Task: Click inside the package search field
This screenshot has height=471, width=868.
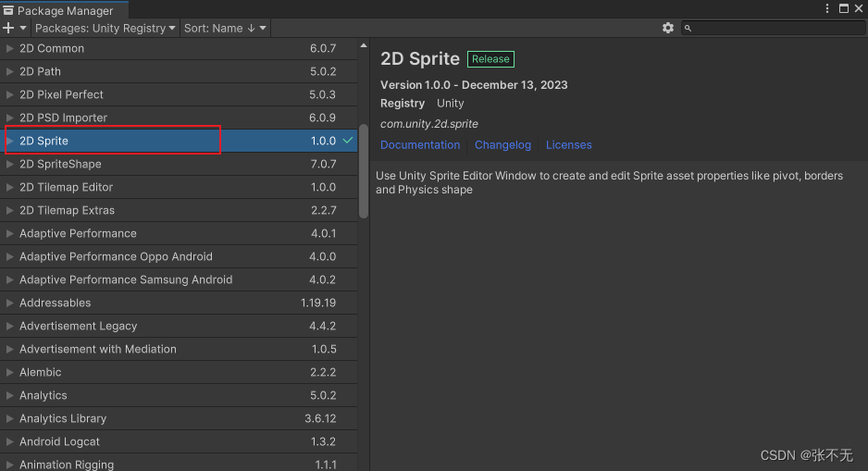Action: click(x=774, y=28)
